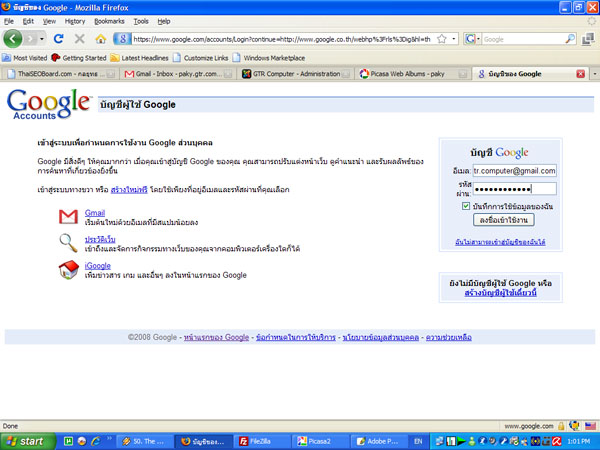The image size is (600, 450).
Task: Click the address bar URL field
Action: (x=282, y=39)
